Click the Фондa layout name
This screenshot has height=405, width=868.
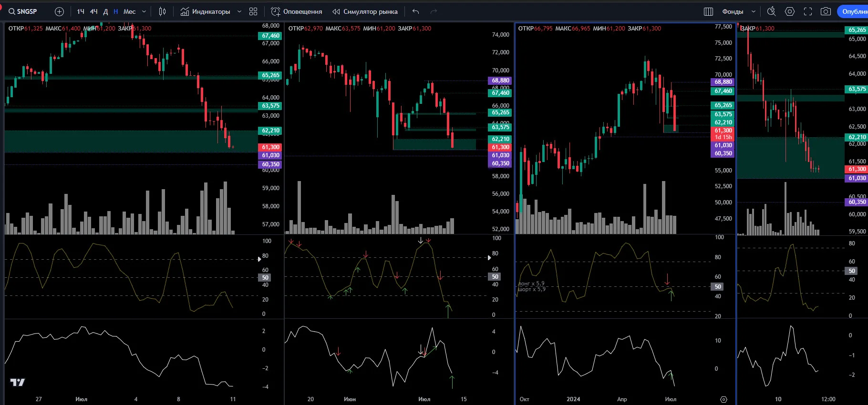pos(733,11)
